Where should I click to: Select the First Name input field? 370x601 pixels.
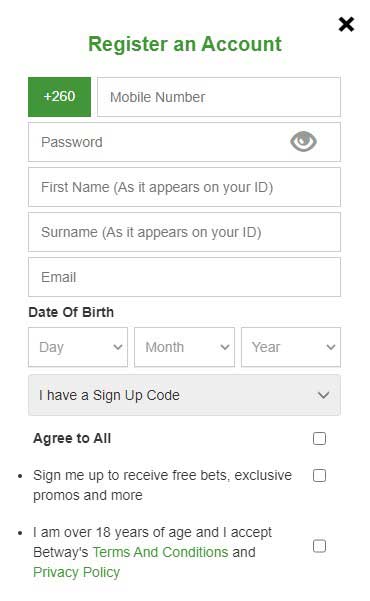click(x=184, y=187)
